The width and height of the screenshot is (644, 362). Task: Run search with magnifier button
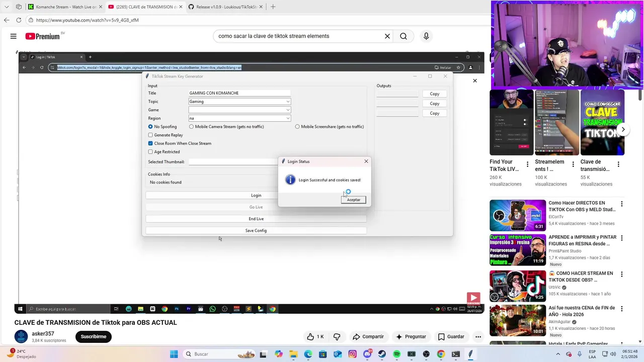pos(404,36)
